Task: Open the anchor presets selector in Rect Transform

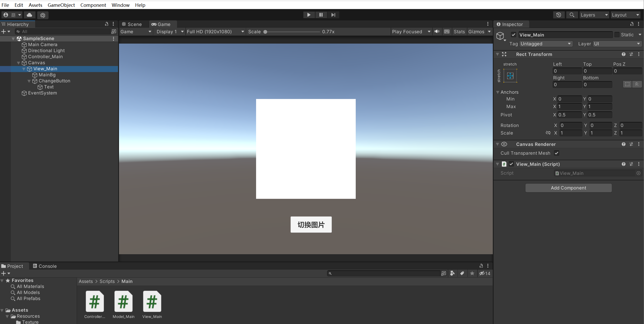Action: 510,76
